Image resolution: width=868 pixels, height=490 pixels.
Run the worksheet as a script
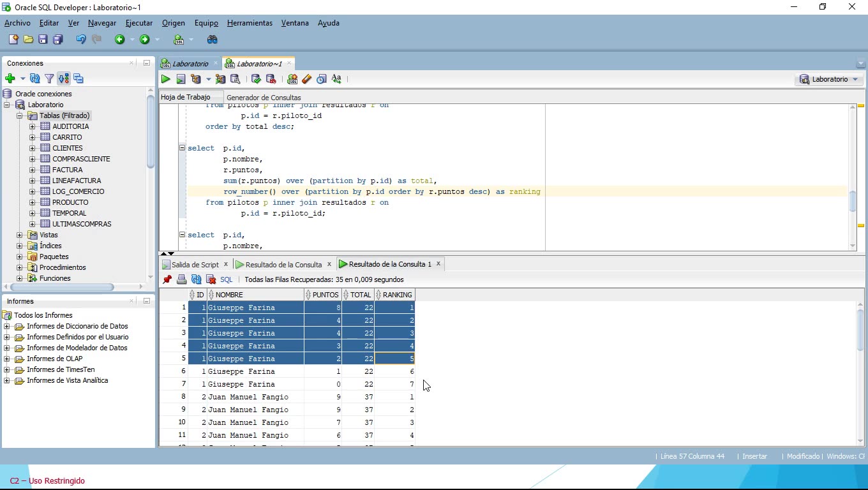pos(181,78)
